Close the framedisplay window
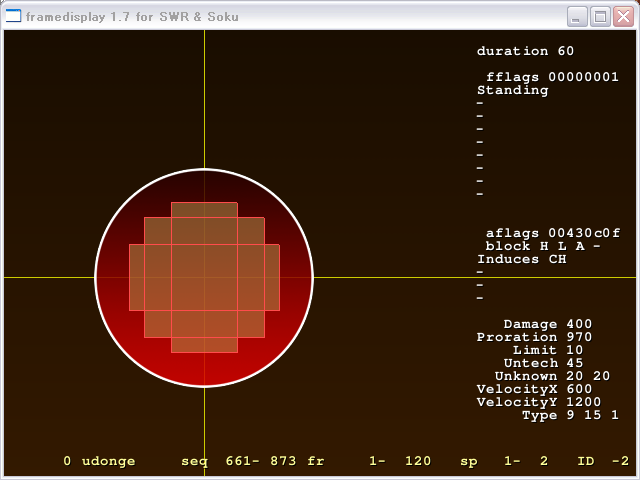The height and width of the screenshot is (480, 640). 622,16
